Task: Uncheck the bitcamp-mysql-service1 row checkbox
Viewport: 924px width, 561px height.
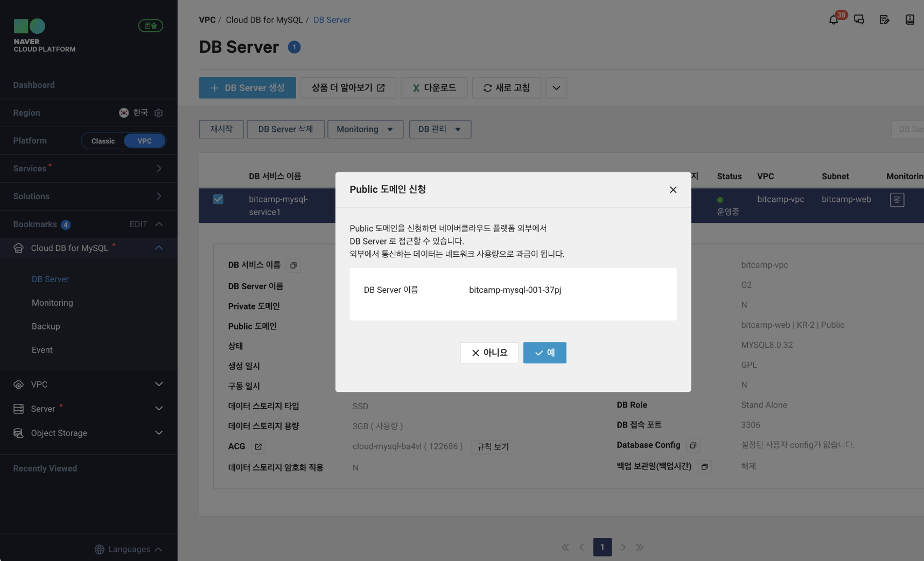Action: pyautogui.click(x=218, y=199)
